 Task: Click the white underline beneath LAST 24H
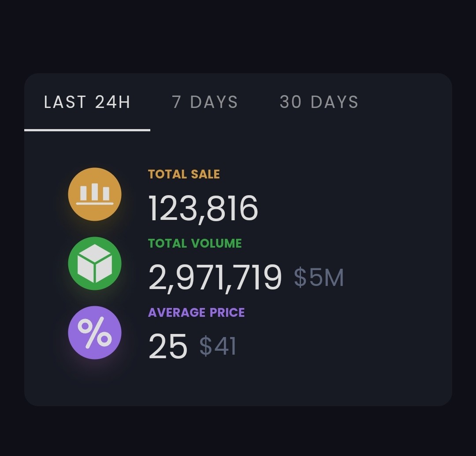87,130
